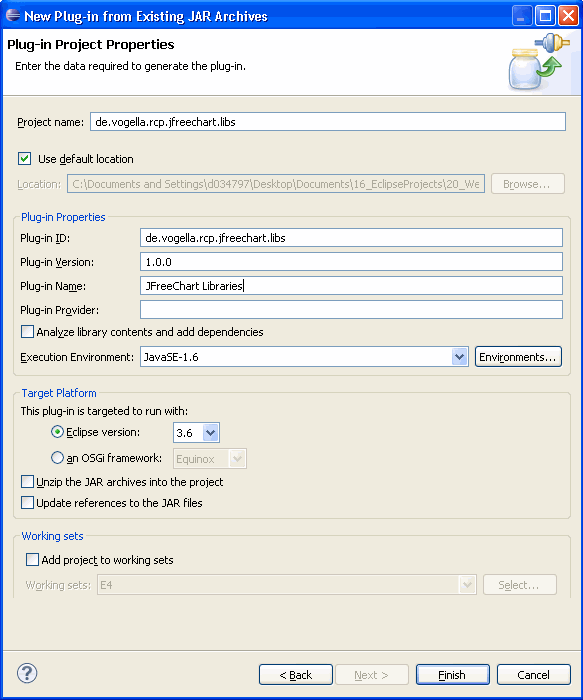The image size is (583, 700).
Task: Tick Update references to the JAR files
Action: 27,503
